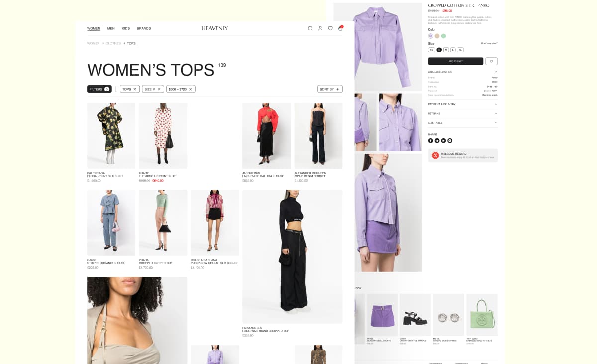597x364 pixels.
Task: Open Balenciaga floral-print silk shirt image
Action: click(111, 136)
